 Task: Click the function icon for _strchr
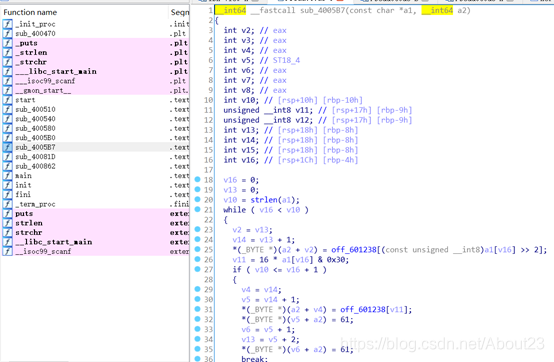tap(7, 62)
